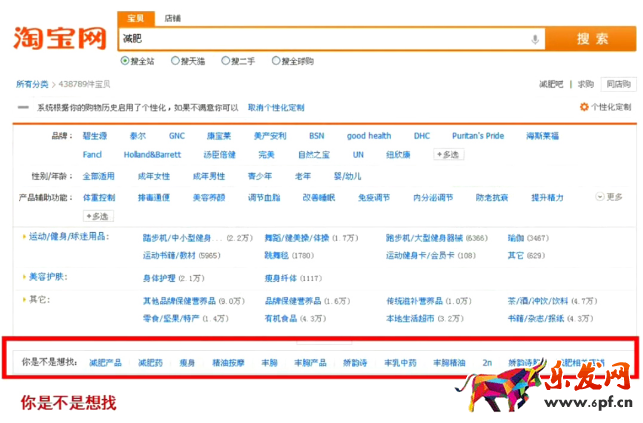Filter by brand GNC
The image size is (643, 423).
(x=177, y=136)
